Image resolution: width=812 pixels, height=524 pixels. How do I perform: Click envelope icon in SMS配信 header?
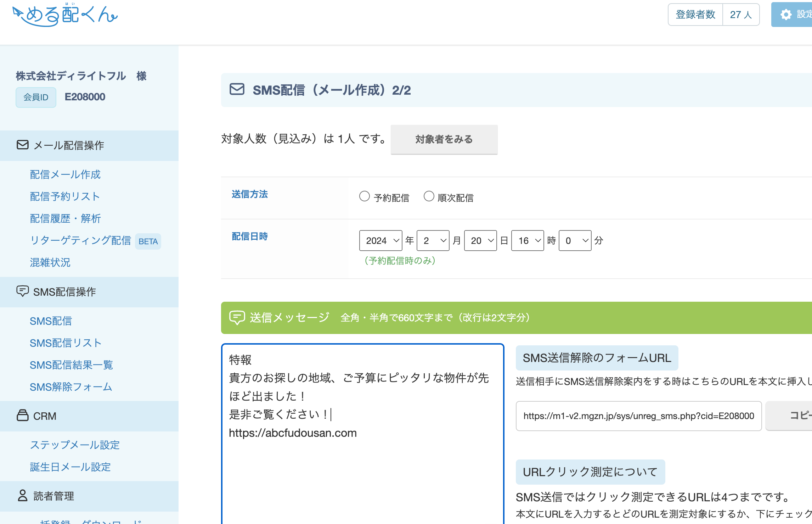tap(237, 90)
